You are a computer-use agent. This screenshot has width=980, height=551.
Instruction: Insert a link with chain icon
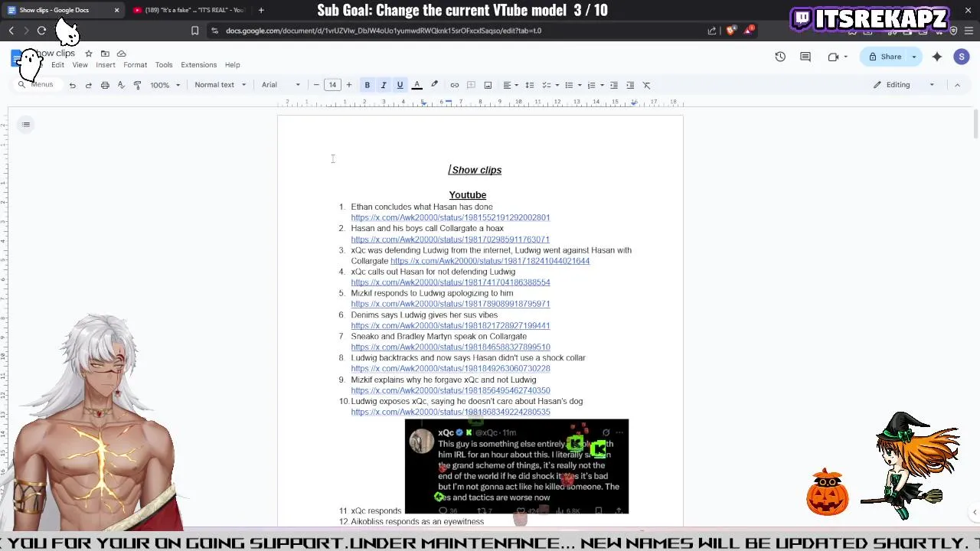pyautogui.click(x=454, y=85)
